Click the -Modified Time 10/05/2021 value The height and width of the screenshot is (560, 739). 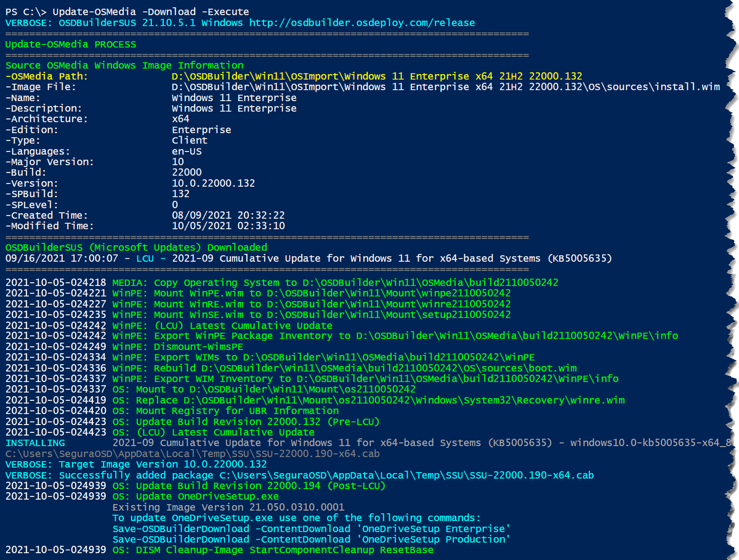[228, 225]
